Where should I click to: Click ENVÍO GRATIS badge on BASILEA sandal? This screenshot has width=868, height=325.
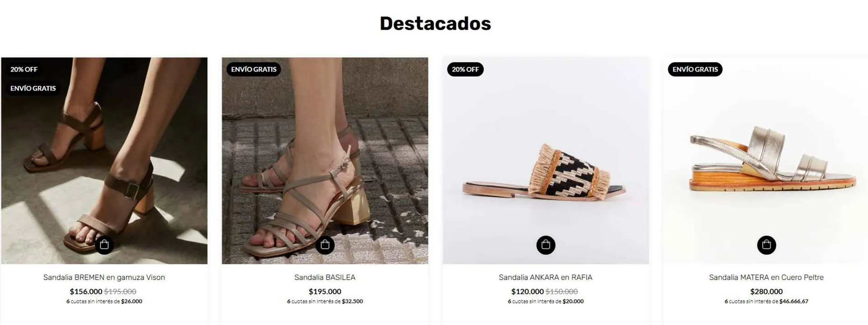coord(254,69)
